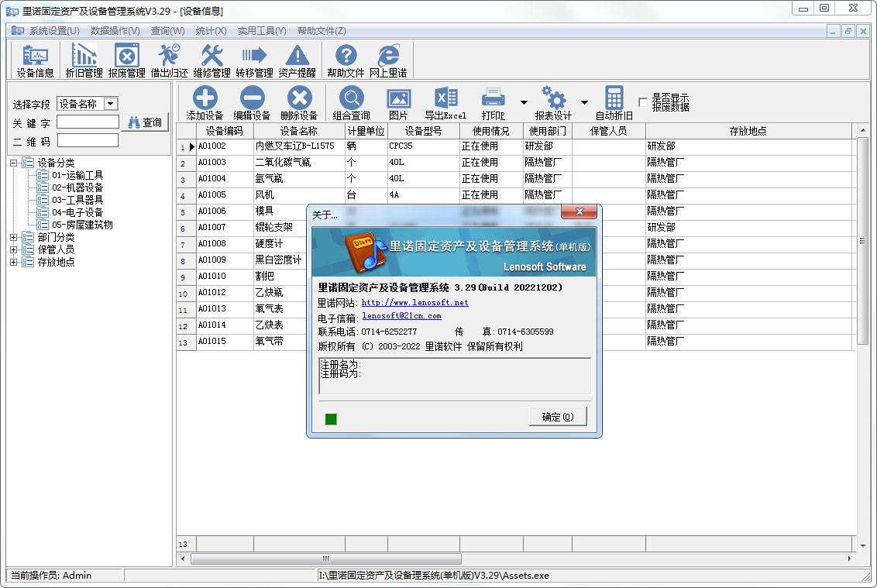Open 转移管理 transfer management
The image size is (877, 588).
254,60
